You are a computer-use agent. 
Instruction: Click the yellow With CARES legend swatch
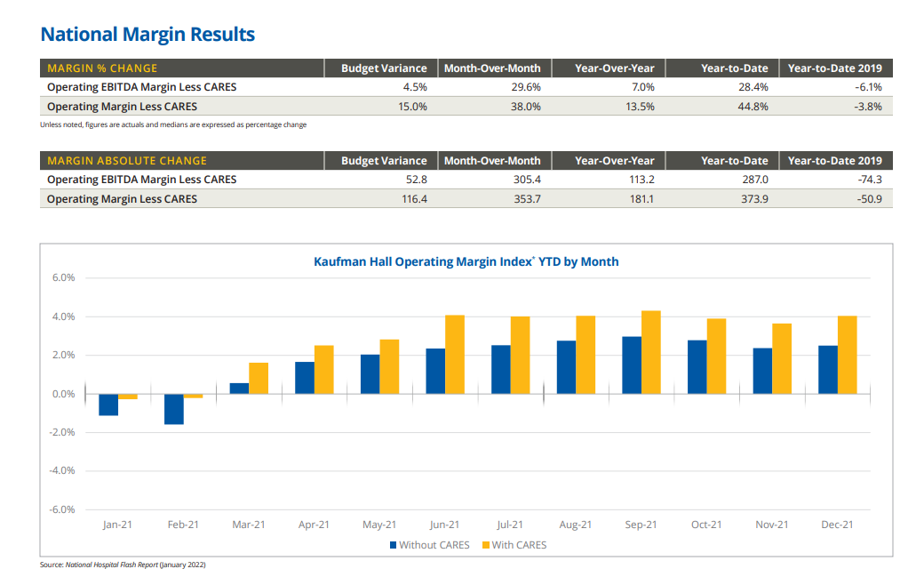pyautogui.click(x=486, y=545)
